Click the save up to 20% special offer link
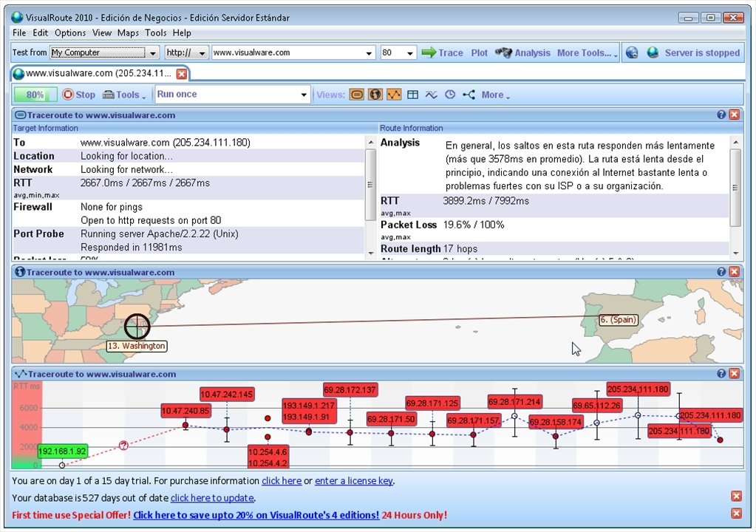Screen dimensions: 756x532 (256, 515)
